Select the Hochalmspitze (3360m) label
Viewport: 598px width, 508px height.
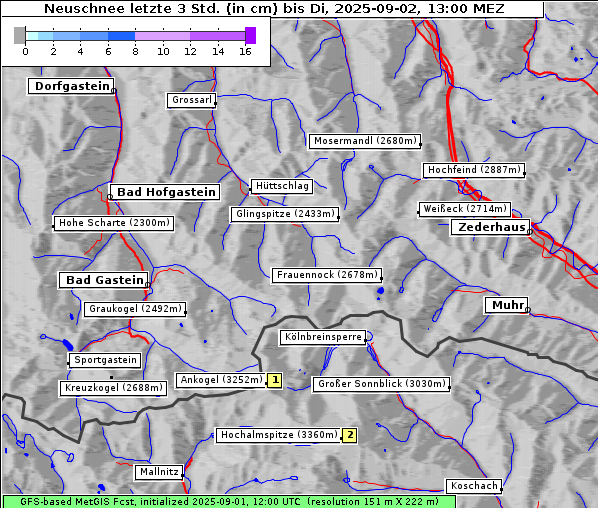click(x=279, y=435)
